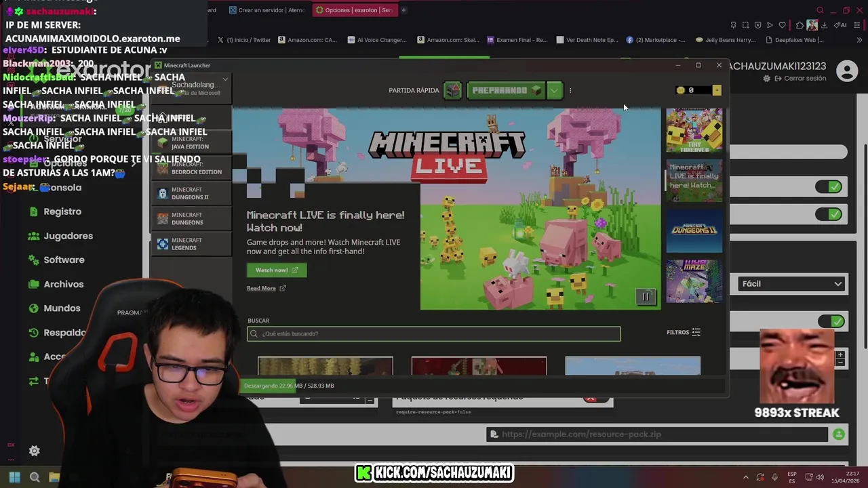This screenshot has height=488, width=868.
Task: Click the browser heart favorites icon
Action: [x=782, y=25]
